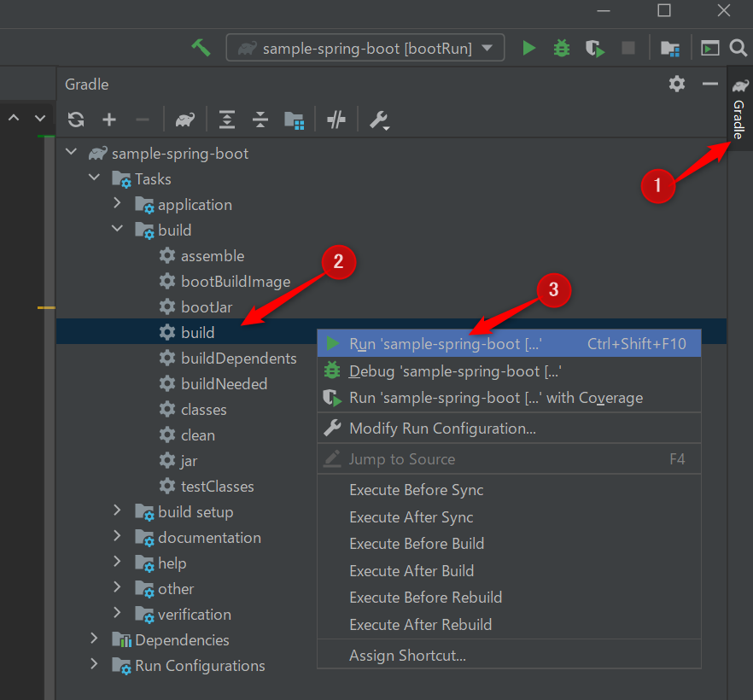The height and width of the screenshot is (700, 753).
Task: Collapse All nodes in the Gradle tree
Action: 260,120
